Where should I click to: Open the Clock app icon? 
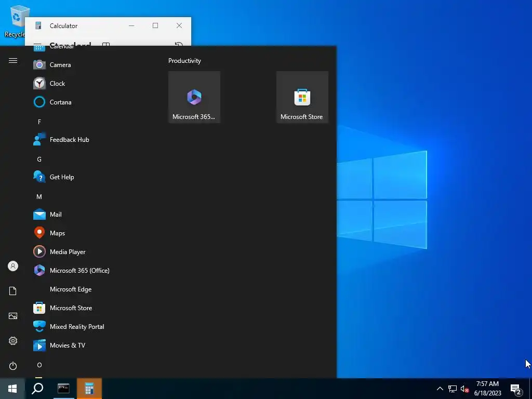click(39, 84)
